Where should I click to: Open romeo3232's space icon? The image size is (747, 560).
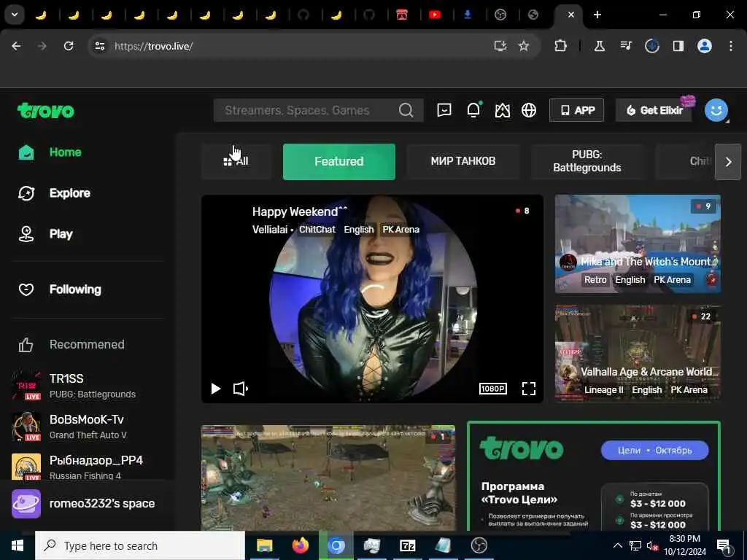tap(26, 503)
